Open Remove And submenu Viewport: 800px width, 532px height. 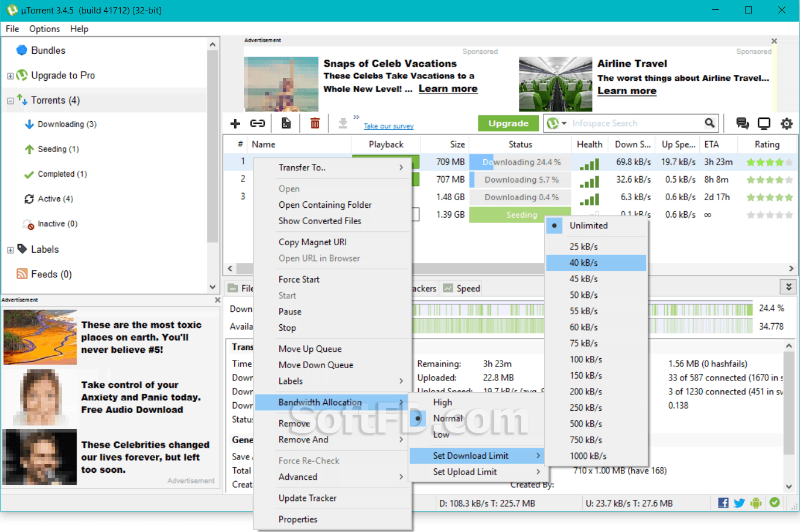(x=333, y=440)
